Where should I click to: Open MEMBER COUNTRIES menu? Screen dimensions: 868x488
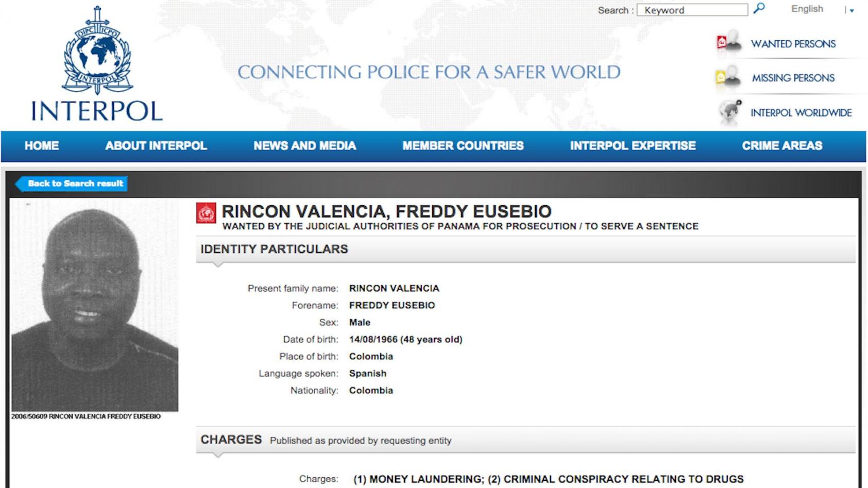click(463, 146)
